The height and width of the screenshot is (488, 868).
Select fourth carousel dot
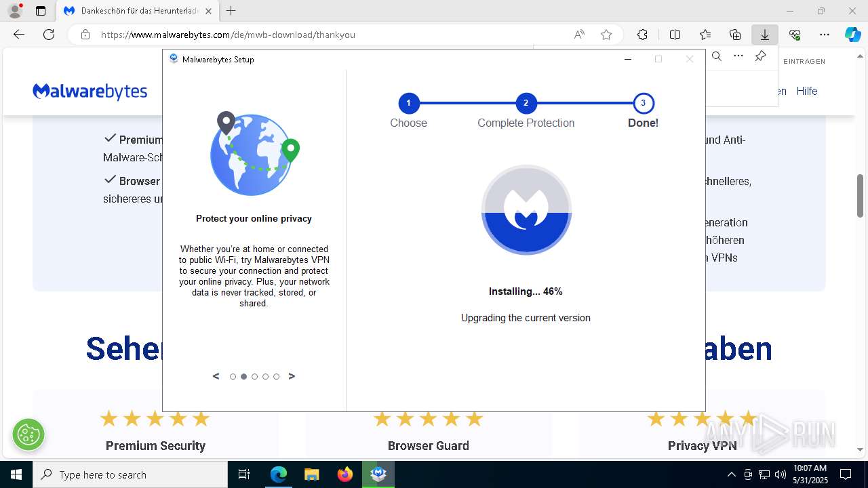265,377
